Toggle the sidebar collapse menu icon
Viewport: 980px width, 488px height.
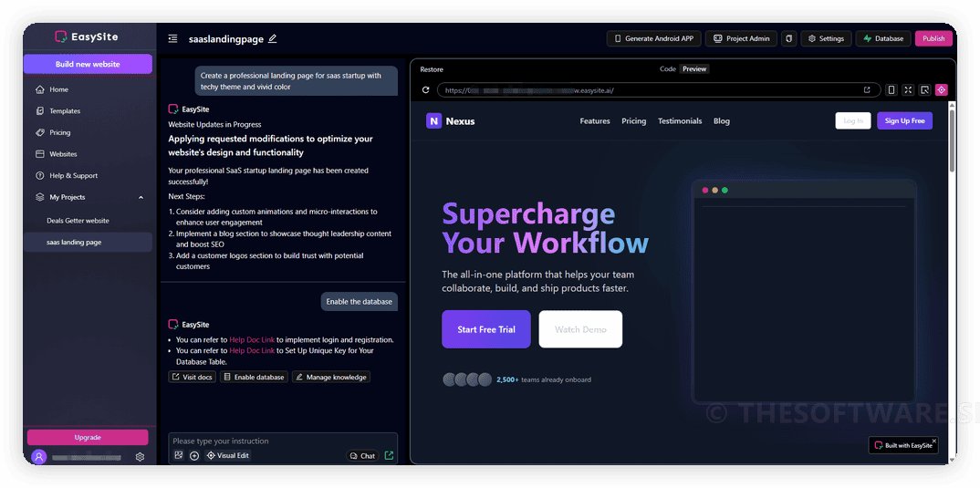pos(173,38)
